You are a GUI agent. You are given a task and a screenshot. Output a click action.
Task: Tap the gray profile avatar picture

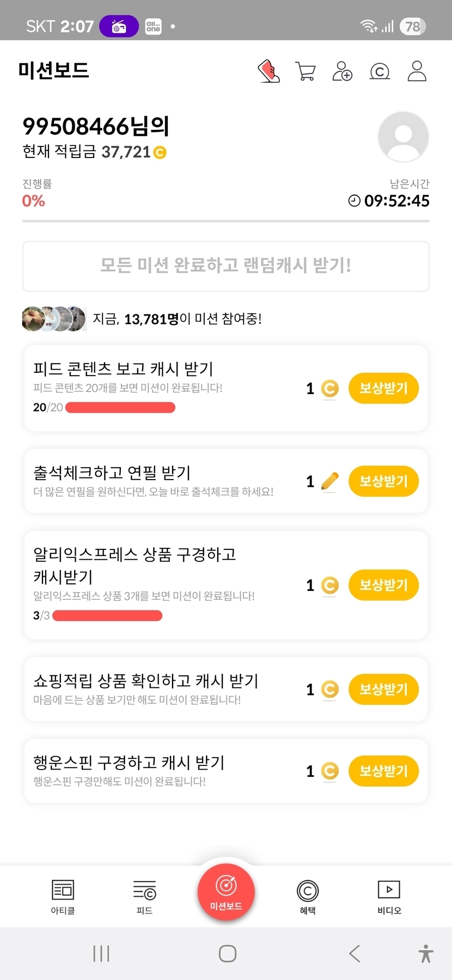pos(403,136)
